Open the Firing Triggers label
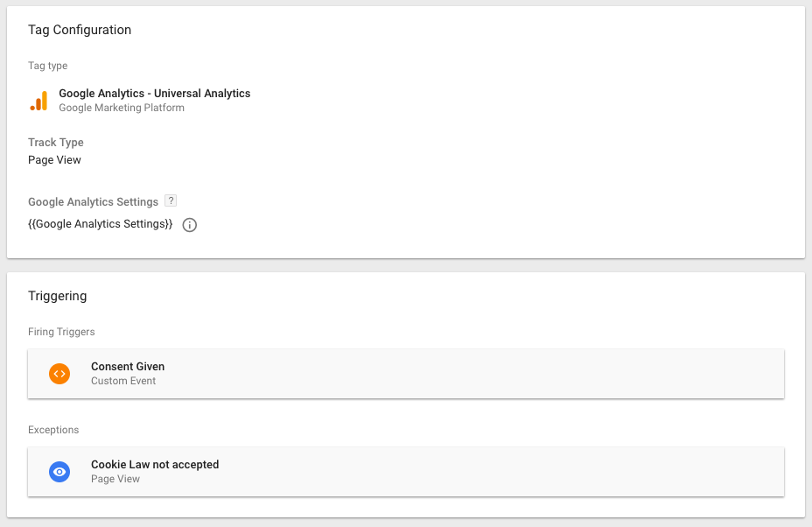This screenshot has height=527, width=812. pos(60,332)
